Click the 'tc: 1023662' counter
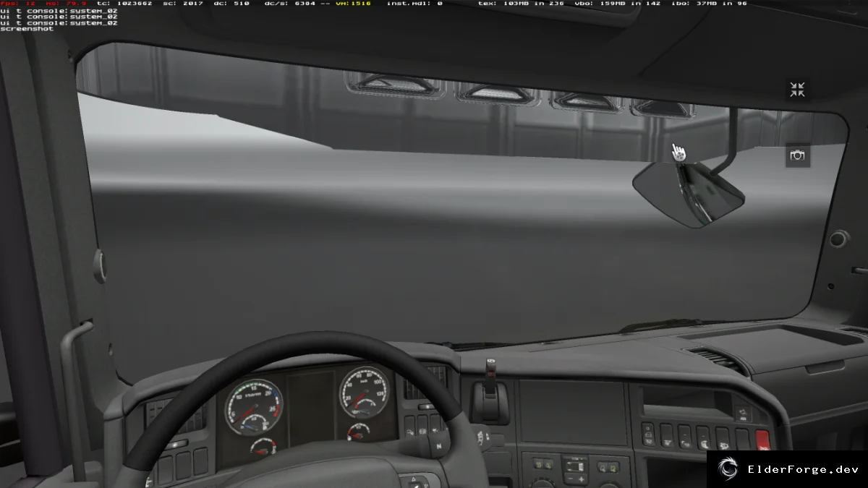 pos(124,4)
